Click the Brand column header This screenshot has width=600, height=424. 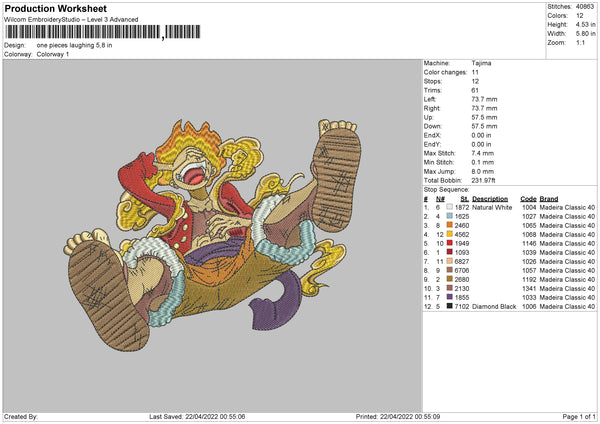pyautogui.click(x=549, y=199)
